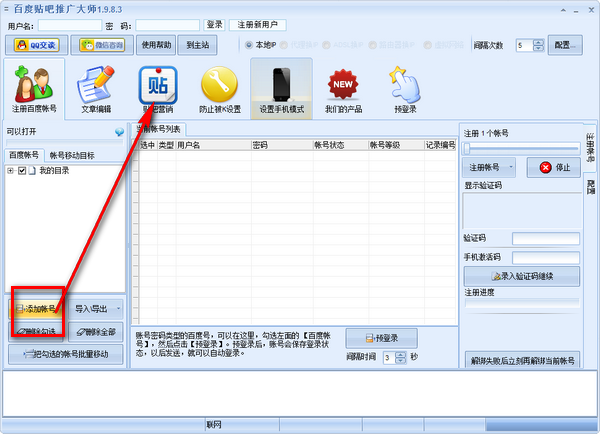The image size is (600, 434).
Task: Open the 文章编辑 article editor icon
Action: 96,89
